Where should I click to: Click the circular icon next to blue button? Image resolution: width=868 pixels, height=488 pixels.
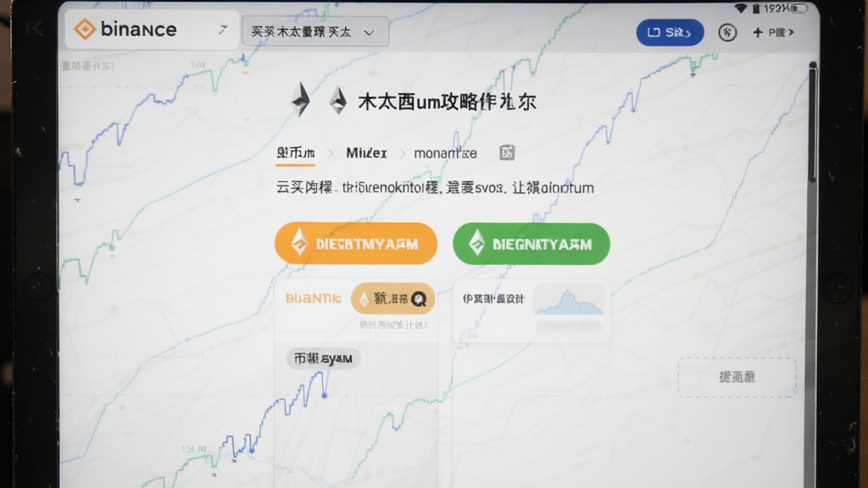(x=727, y=33)
